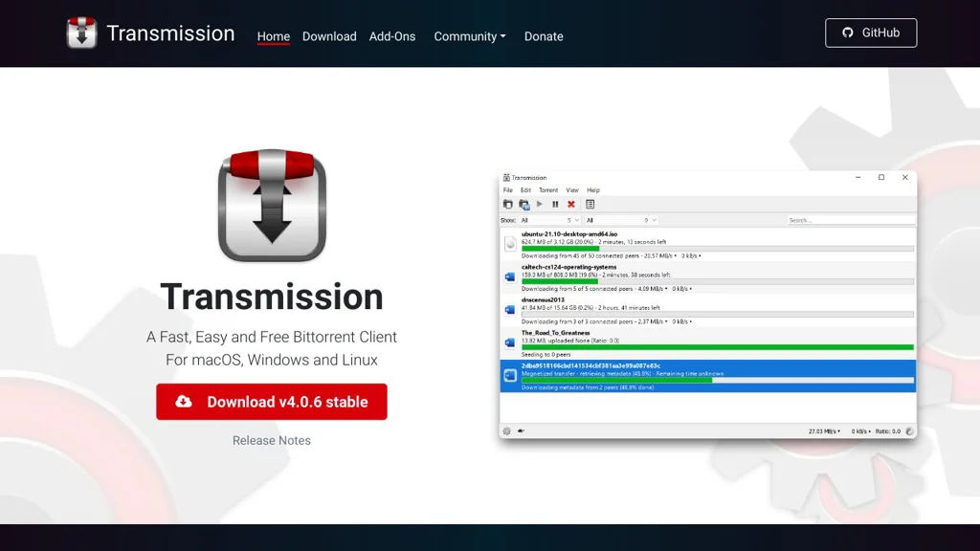Click the Pause torrent toolbar icon
Image resolution: width=980 pixels, height=551 pixels.
tap(555, 205)
